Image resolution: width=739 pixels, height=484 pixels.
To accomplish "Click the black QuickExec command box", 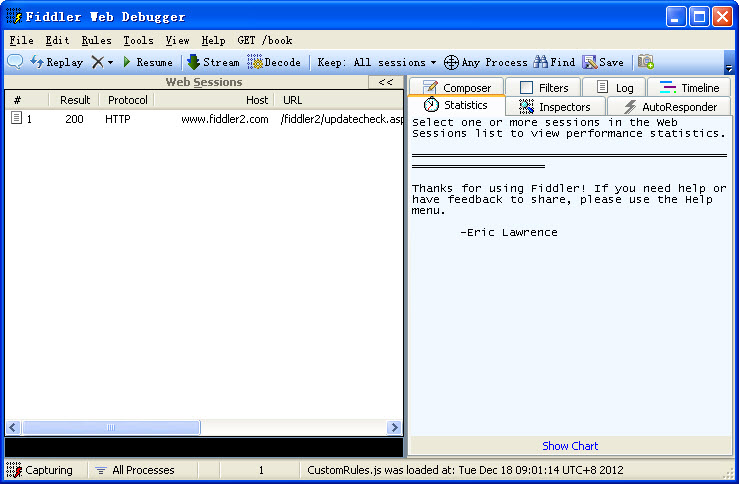I will 204,447.
